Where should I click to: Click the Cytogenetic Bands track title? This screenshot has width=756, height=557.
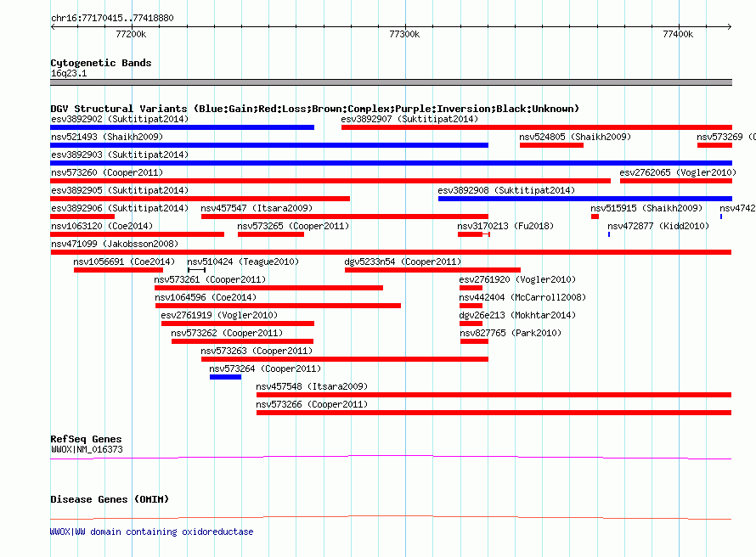tap(101, 63)
